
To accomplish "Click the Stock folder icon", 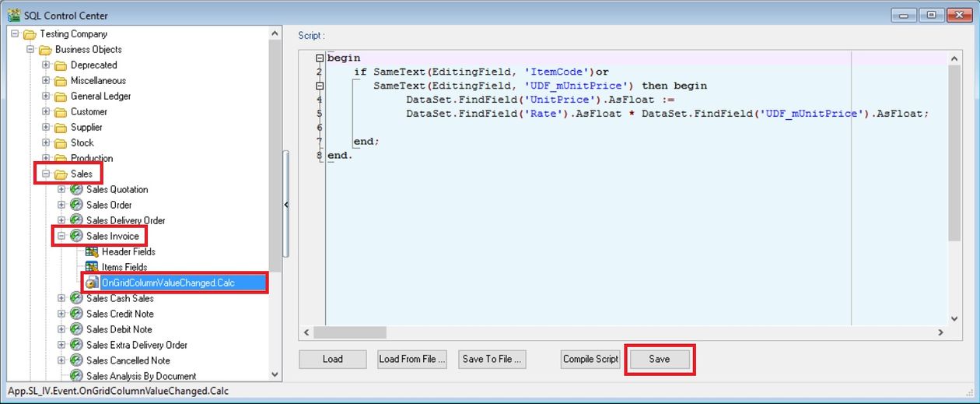I will coord(61,142).
